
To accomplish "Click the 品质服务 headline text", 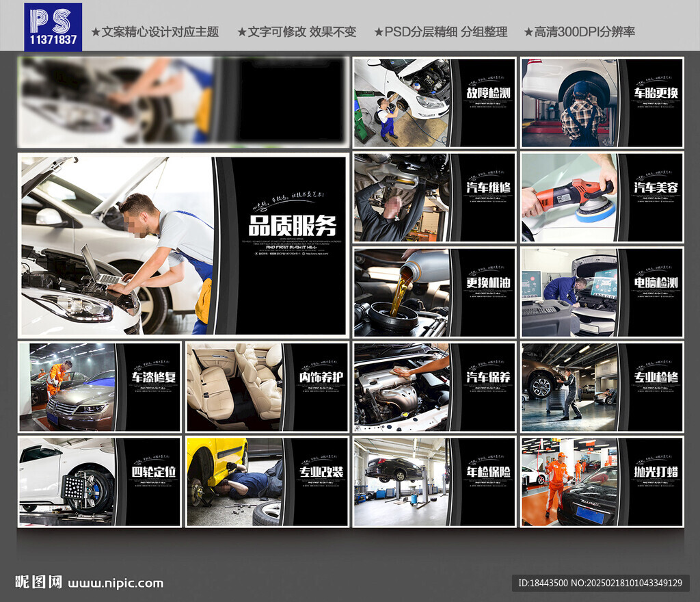I will [x=293, y=226].
